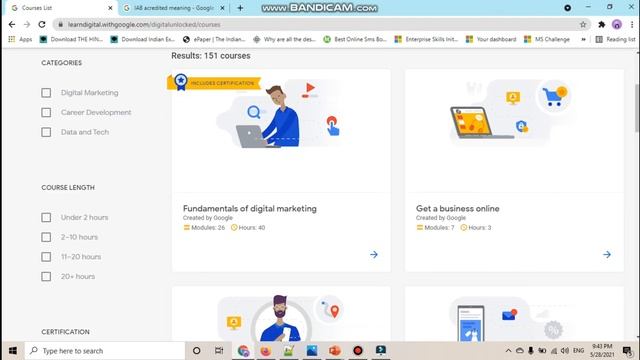Go back to the previous page
The width and height of the screenshot is (640, 360).
coord(12,24)
